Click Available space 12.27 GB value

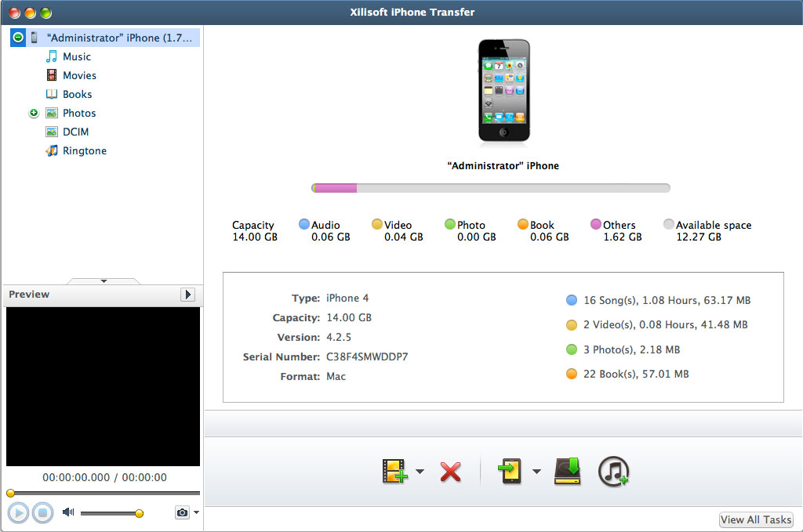pos(699,237)
